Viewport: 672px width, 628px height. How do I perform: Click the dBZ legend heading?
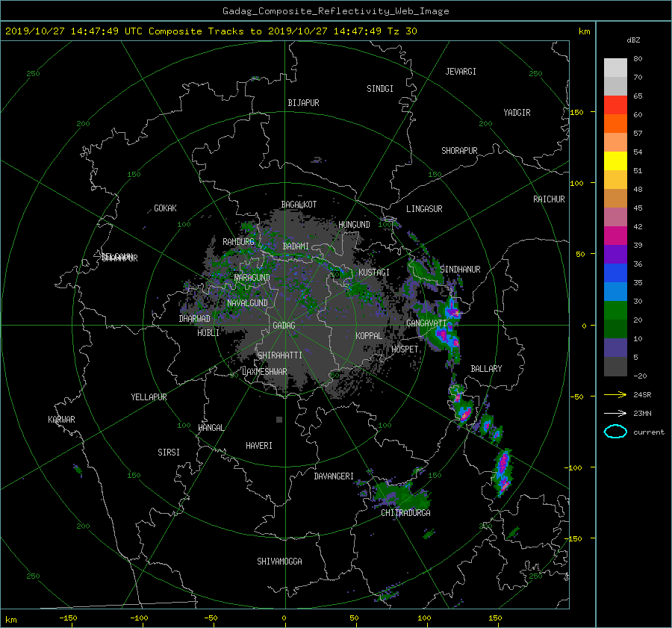(x=633, y=40)
